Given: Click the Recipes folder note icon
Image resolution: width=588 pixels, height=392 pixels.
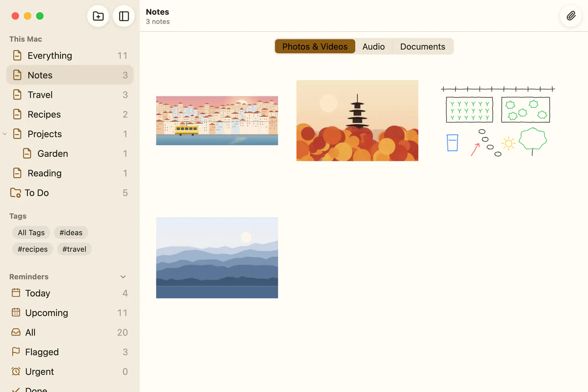Looking at the screenshot, I should (x=17, y=114).
